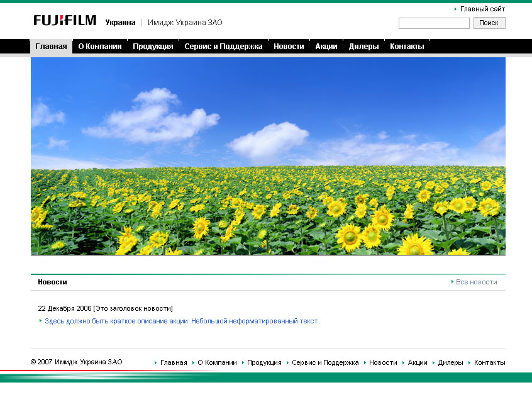
Task: Go to Сервис и Поддержка in top menu
Action: (223, 47)
